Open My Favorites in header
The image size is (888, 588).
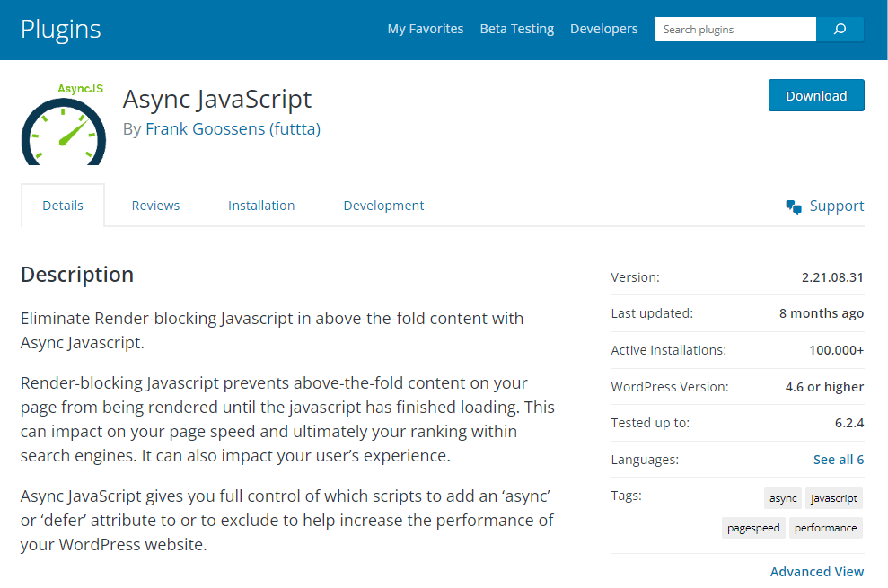[x=426, y=29]
